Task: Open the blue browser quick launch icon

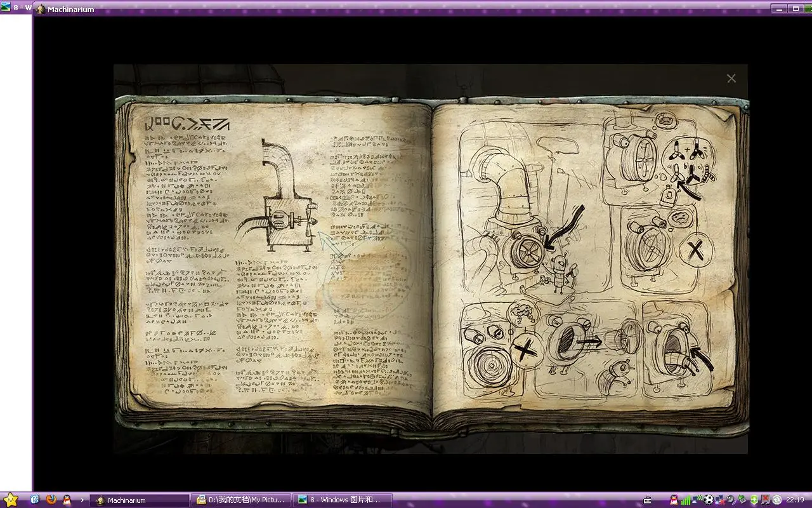Action: click(35, 500)
